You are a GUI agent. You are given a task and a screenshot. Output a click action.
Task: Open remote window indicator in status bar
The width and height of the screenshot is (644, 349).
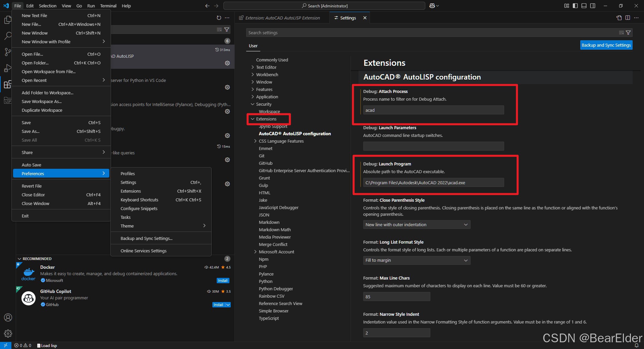tap(5, 345)
